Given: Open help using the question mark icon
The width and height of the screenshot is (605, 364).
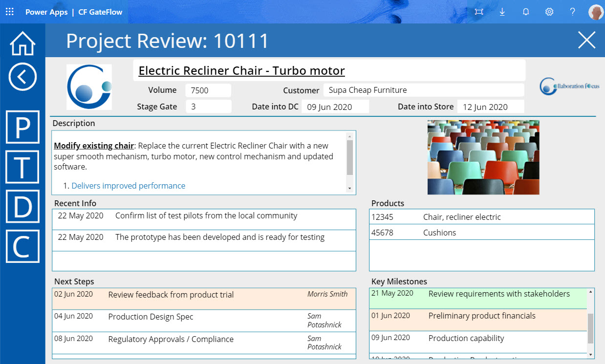Looking at the screenshot, I should click(x=572, y=12).
